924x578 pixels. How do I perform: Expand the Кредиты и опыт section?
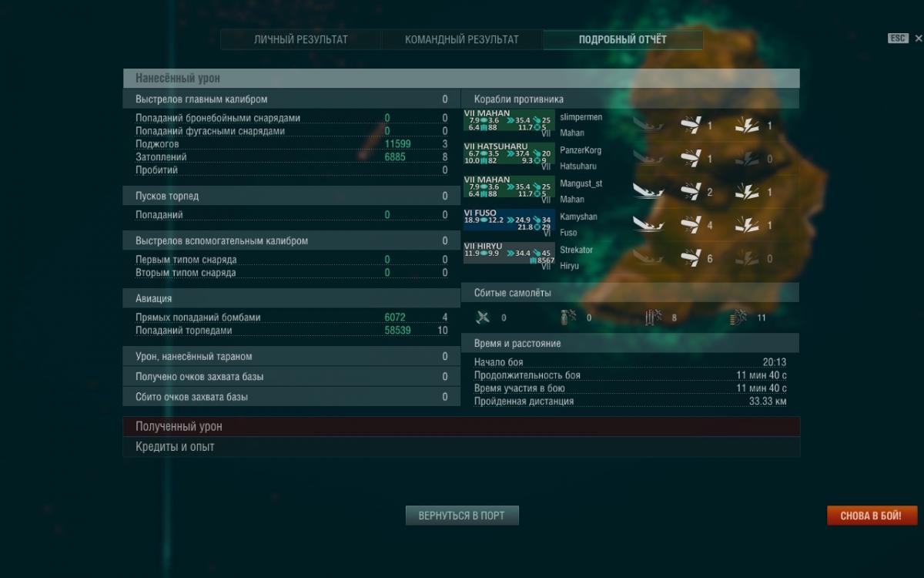click(x=461, y=447)
